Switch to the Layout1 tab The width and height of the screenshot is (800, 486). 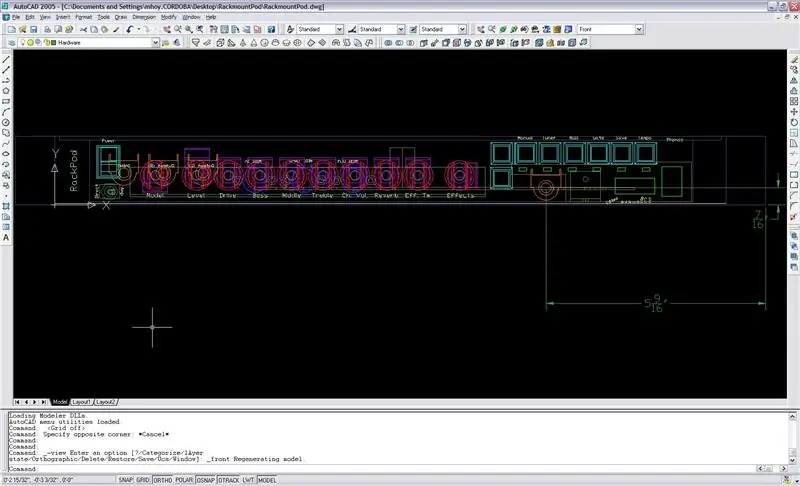tap(81, 402)
